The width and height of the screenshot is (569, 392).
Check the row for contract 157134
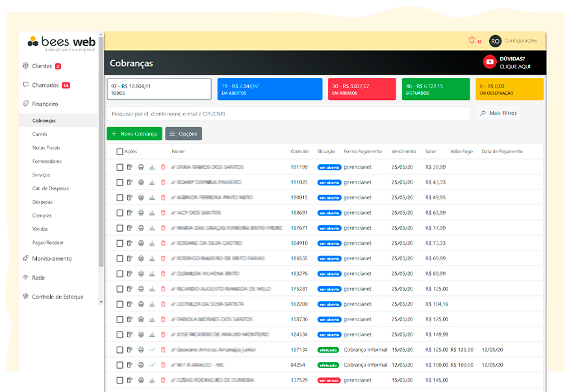point(120,350)
